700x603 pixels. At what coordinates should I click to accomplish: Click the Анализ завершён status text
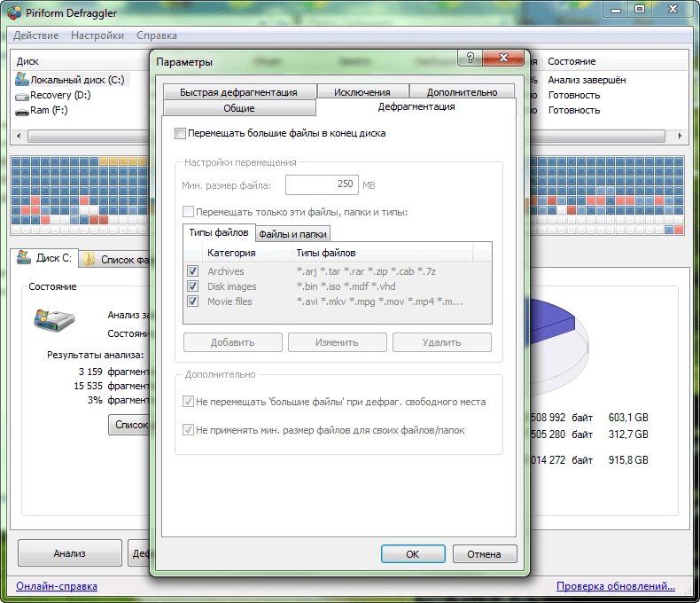coord(587,80)
